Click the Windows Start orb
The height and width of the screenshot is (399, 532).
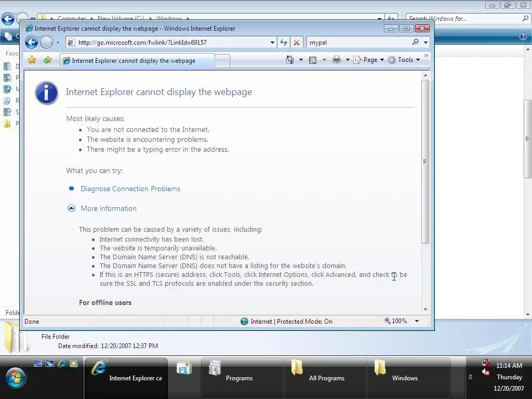tap(15, 377)
